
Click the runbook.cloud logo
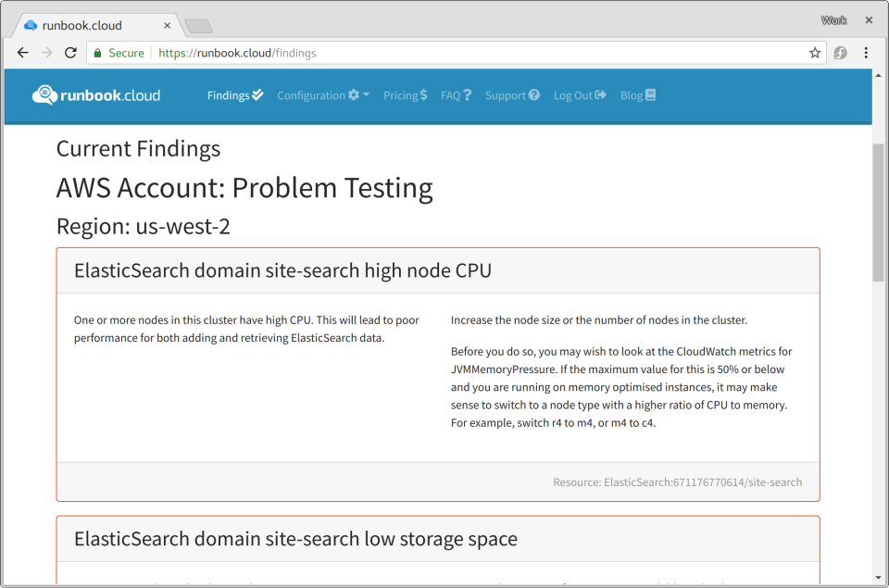(95, 94)
